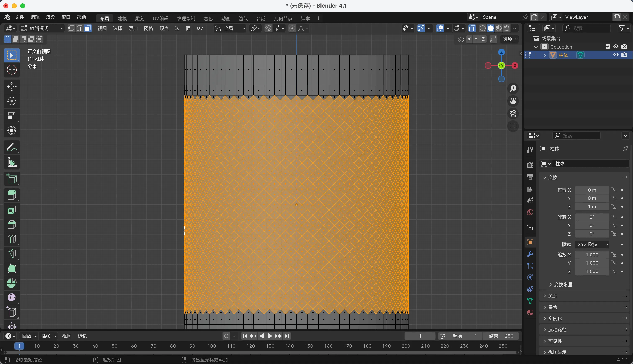The width and height of the screenshot is (633, 364).
Task: Uncheck the Collection exclude checkbox
Action: click(607, 46)
